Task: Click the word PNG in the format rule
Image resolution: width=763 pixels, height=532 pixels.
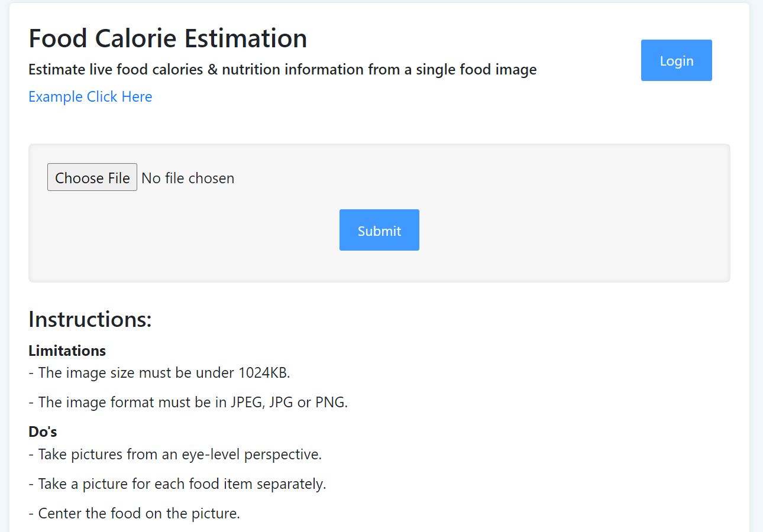Action: 329,403
